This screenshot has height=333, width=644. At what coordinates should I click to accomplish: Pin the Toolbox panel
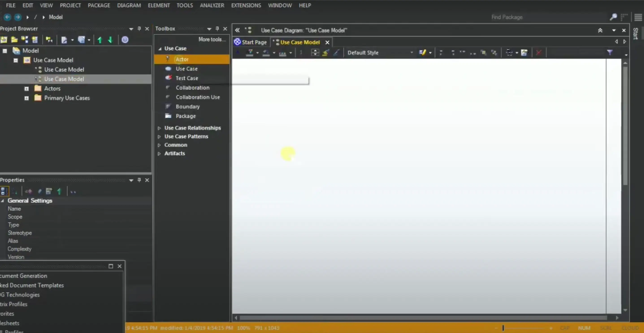click(x=217, y=28)
